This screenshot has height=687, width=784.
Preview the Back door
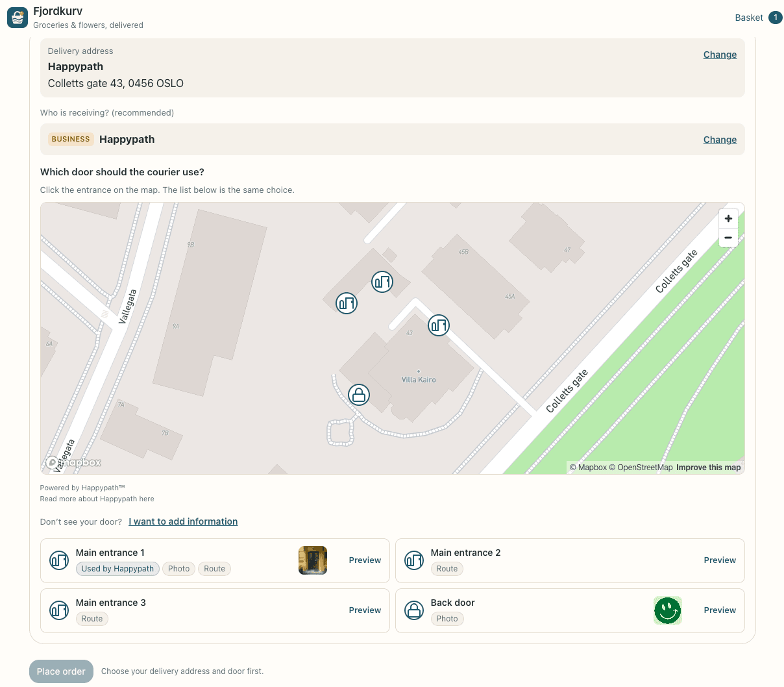(x=720, y=610)
